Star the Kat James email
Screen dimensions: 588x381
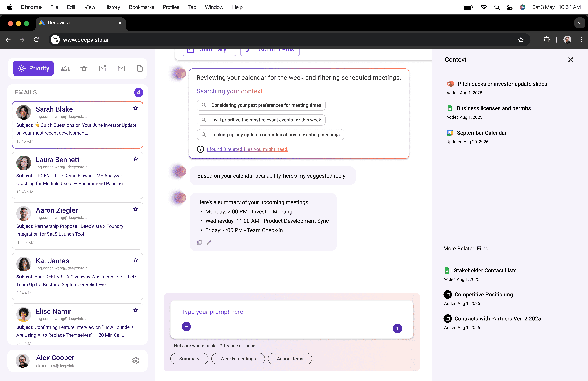click(136, 260)
